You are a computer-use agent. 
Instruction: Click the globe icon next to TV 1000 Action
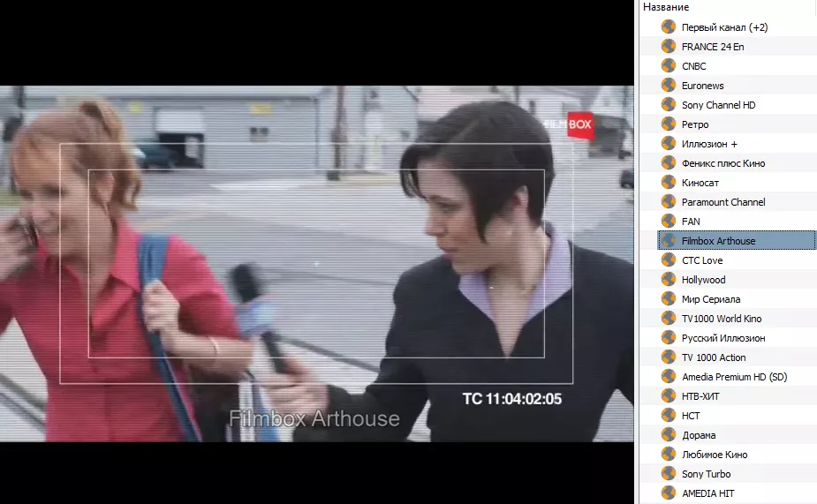[x=669, y=357]
